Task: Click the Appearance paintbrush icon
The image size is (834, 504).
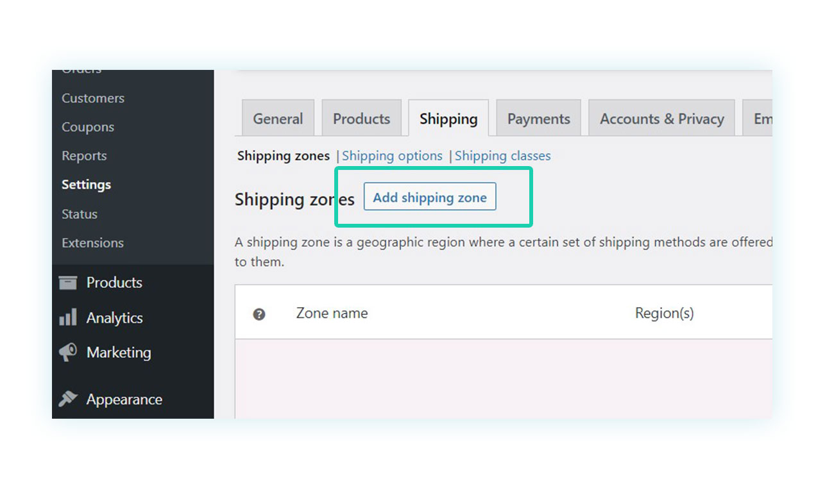Action: point(68,399)
